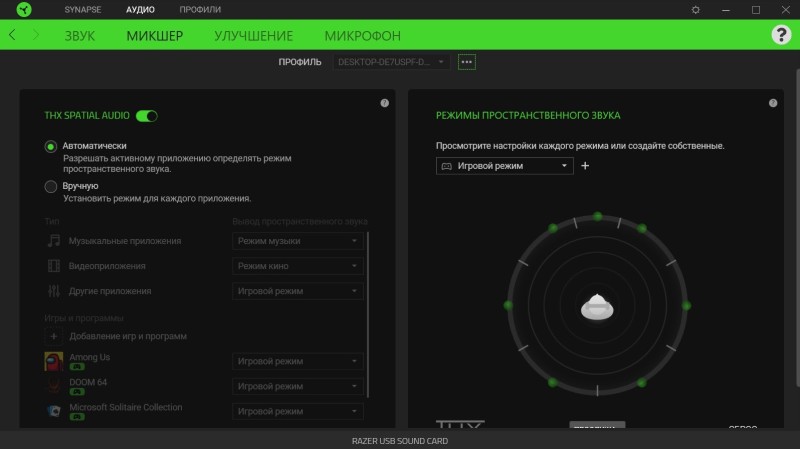Select front-left speaker dot
This screenshot has height=449, width=800.
click(x=553, y=228)
